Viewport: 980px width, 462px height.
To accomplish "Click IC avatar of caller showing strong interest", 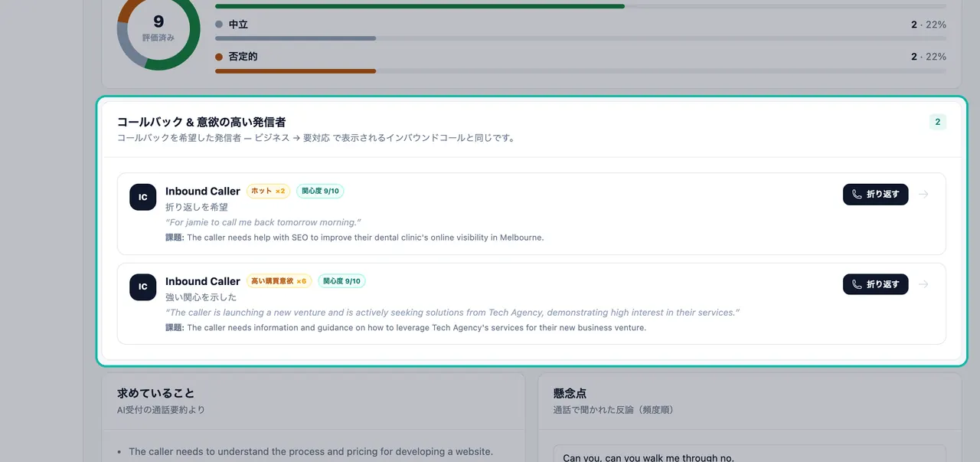I will 143,287.
